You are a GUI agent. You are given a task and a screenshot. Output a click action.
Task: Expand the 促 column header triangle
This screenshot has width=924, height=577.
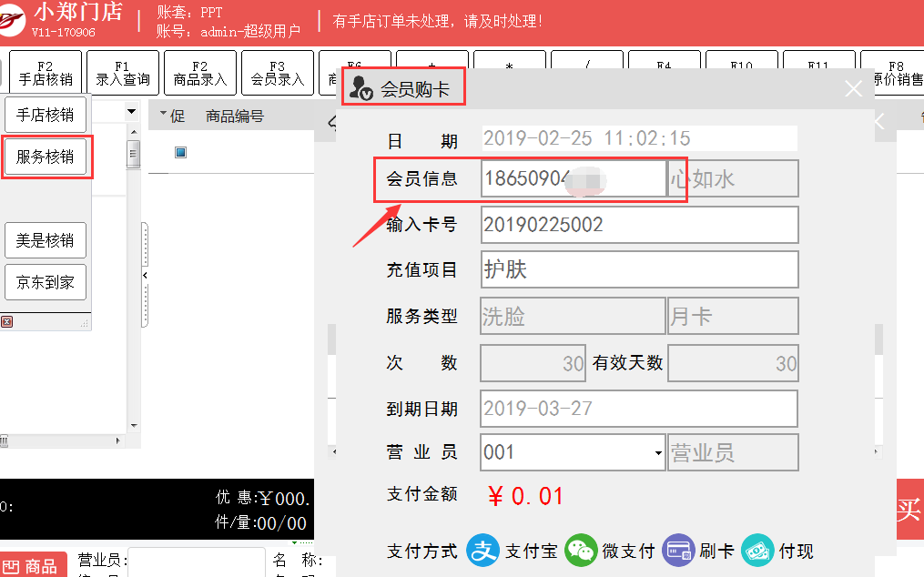coord(163,113)
